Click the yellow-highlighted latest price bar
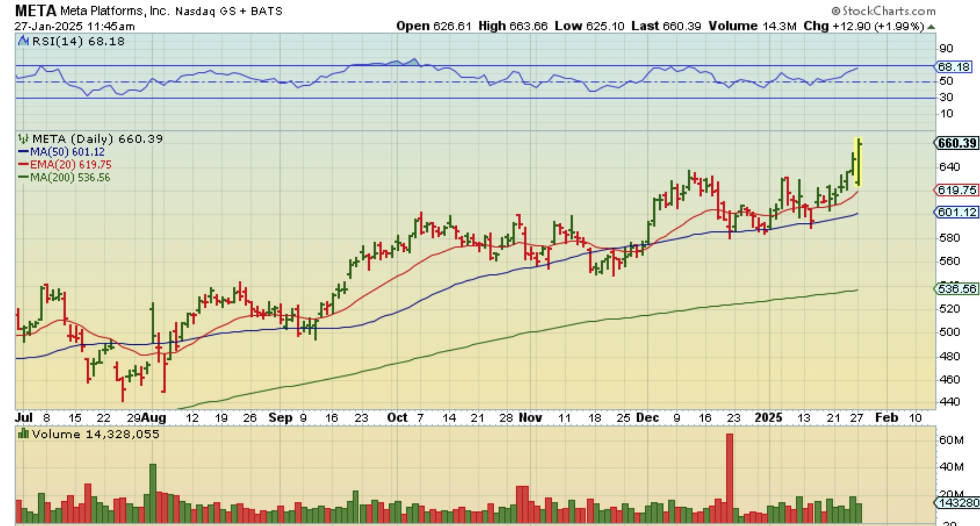980x526 pixels. 859,162
